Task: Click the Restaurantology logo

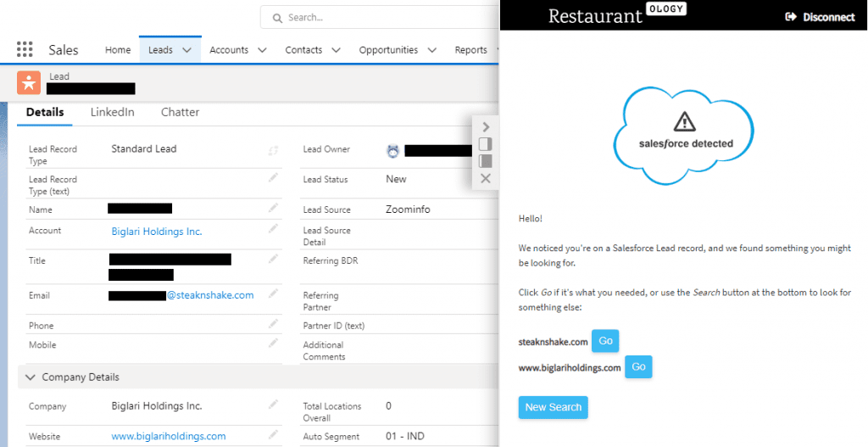Action: click(x=617, y=15)
